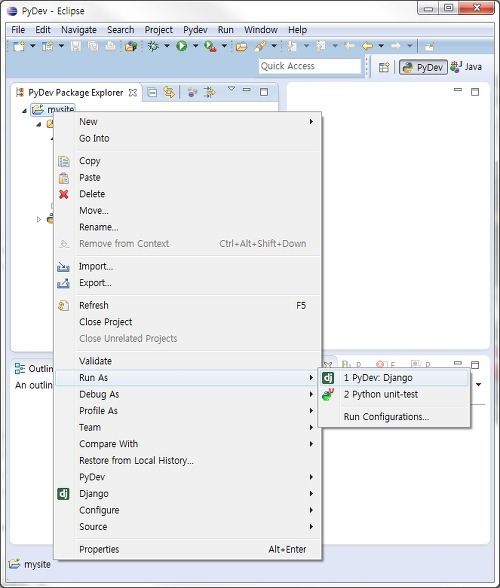Image resolution: width=500 pixels, height=588 pixels.
Task: Maximize the editor area
Action: click(x=475, y=92)
